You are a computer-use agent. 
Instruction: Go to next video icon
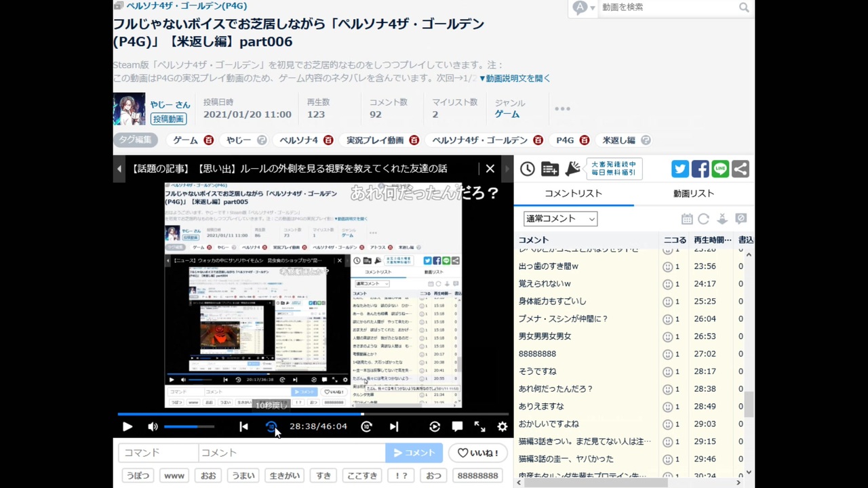394,426
